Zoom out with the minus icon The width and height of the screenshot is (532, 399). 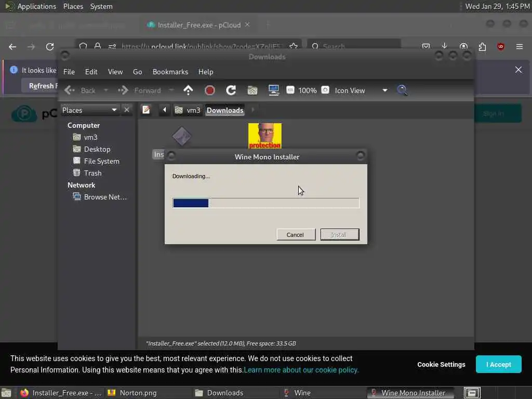290,90
